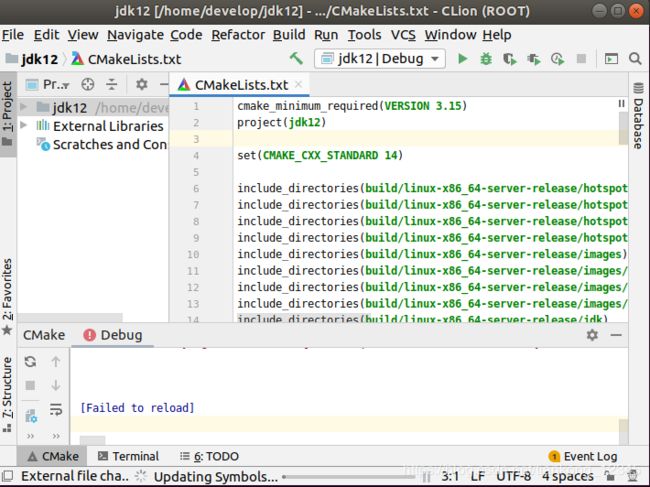Pause background Updating Symbols task
Image resolution: width=650 pixels, height=487 pixels.
[x=426, y=477]
